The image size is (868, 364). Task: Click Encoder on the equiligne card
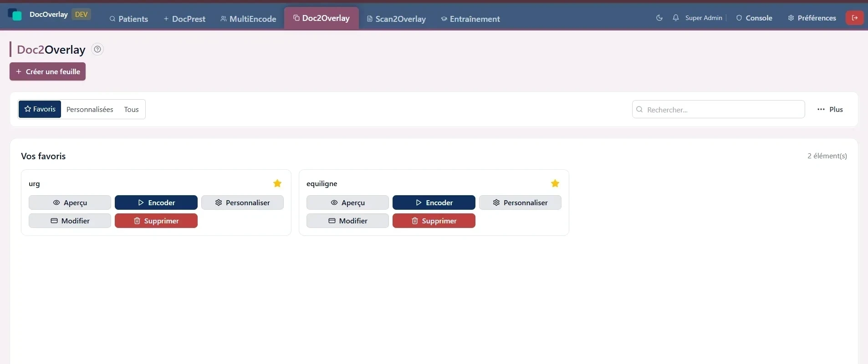click(434, 202)
